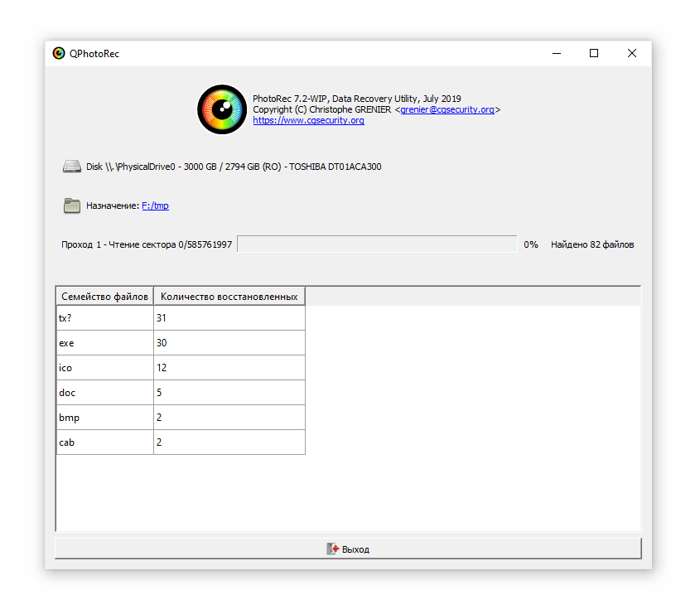This screenshot has height=614, width=700.
Task: Select the exe file family cell
Action: [104, 343]
